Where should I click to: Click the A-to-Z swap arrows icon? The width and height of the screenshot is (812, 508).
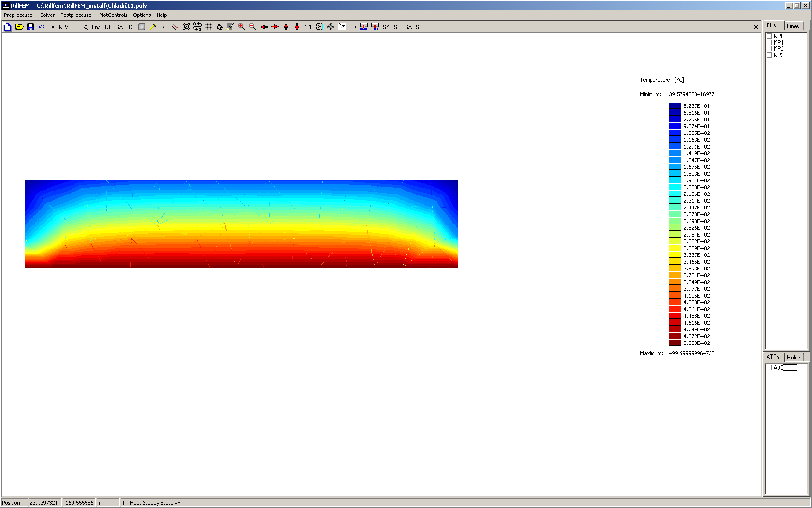click(x=197, y=27)
